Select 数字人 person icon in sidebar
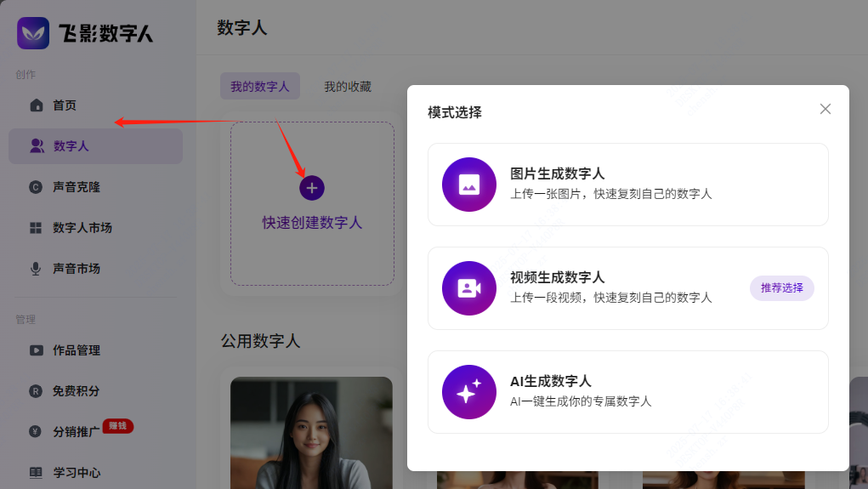The image size is (868, 489). tap(37, 146)
